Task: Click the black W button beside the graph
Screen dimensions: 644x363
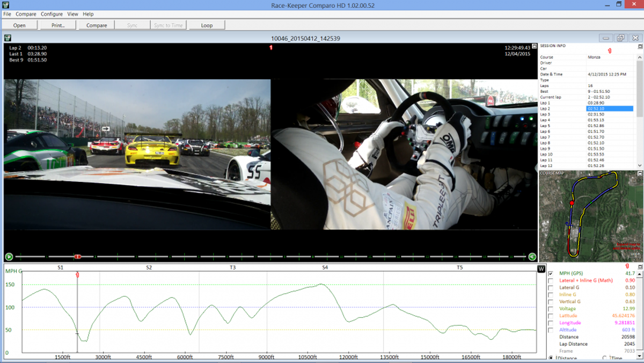Action: click(541, 269)
